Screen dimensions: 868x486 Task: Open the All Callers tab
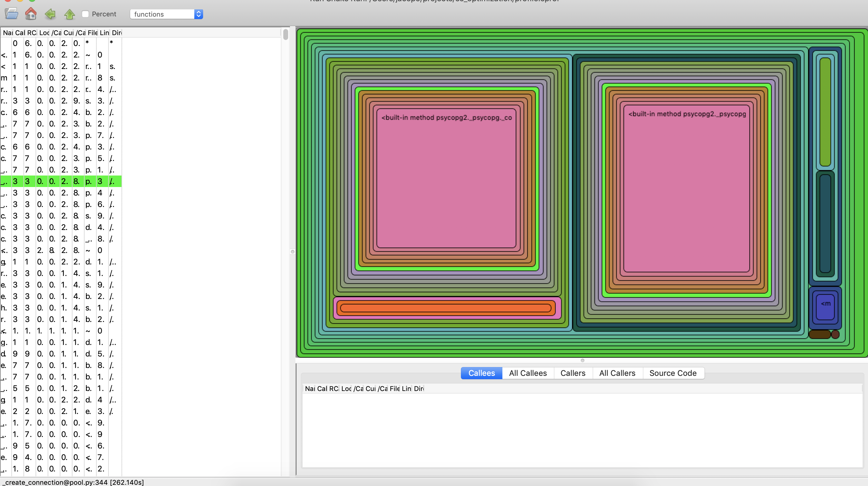[x=617, y=373]
